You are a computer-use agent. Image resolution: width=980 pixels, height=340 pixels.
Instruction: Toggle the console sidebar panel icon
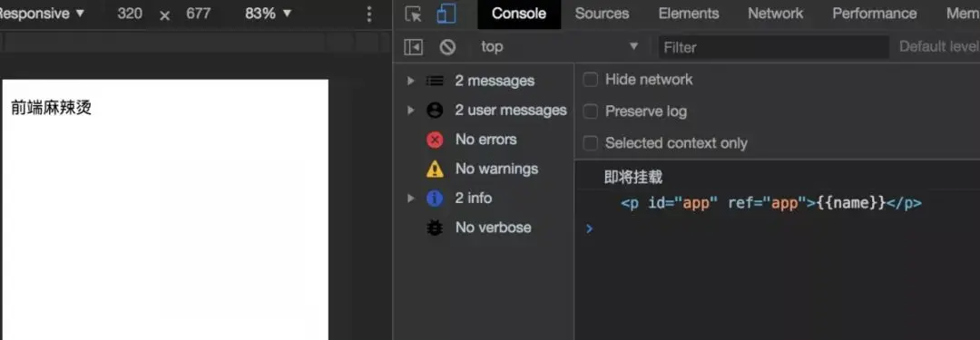(413, 47)
